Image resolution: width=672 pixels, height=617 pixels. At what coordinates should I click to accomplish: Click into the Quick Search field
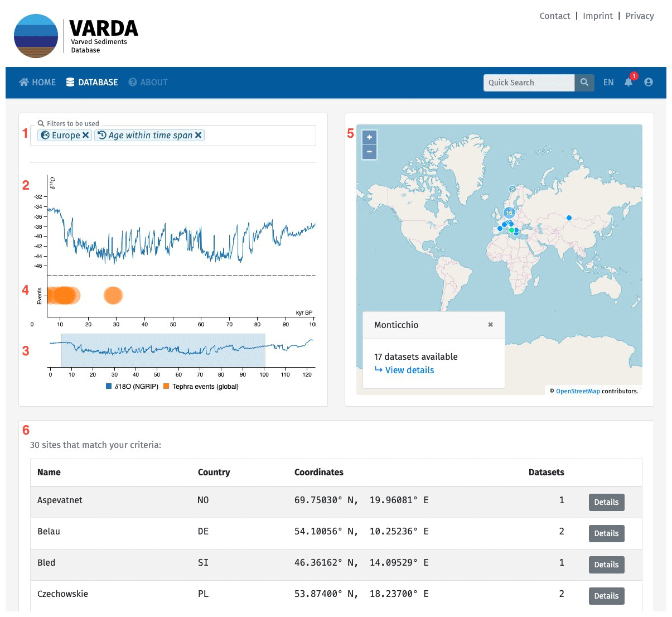(x=528, y=83)
